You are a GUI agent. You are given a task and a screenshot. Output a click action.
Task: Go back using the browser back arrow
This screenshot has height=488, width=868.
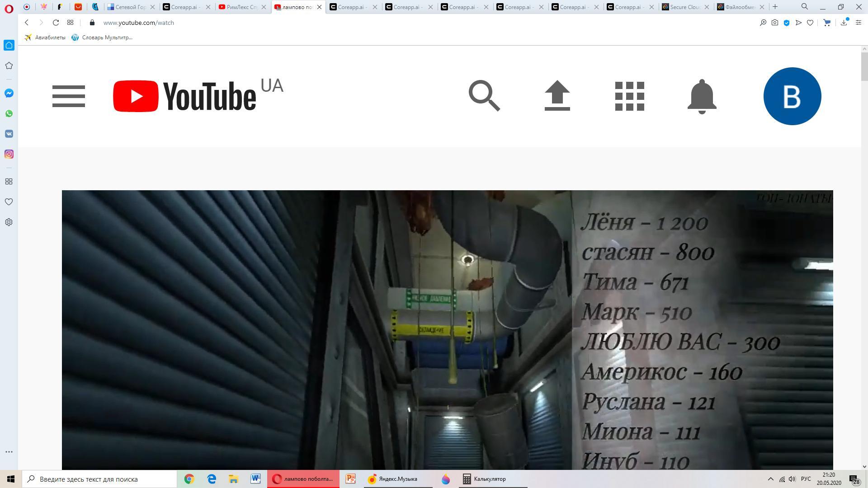(27, 23)
